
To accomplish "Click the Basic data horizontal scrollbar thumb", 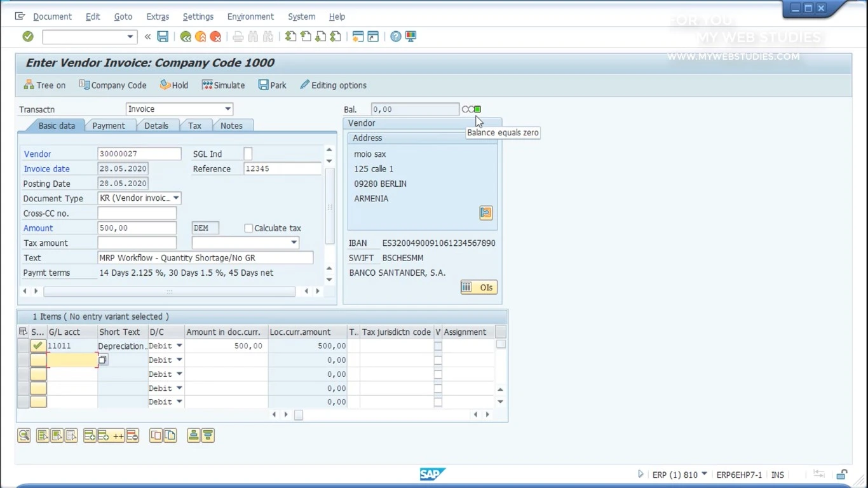I will click(x=169, y=292).
